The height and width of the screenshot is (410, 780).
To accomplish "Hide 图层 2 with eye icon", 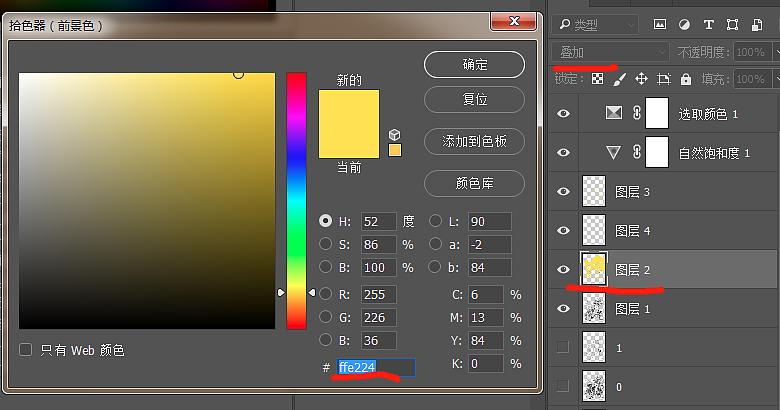I will (563, 269).
